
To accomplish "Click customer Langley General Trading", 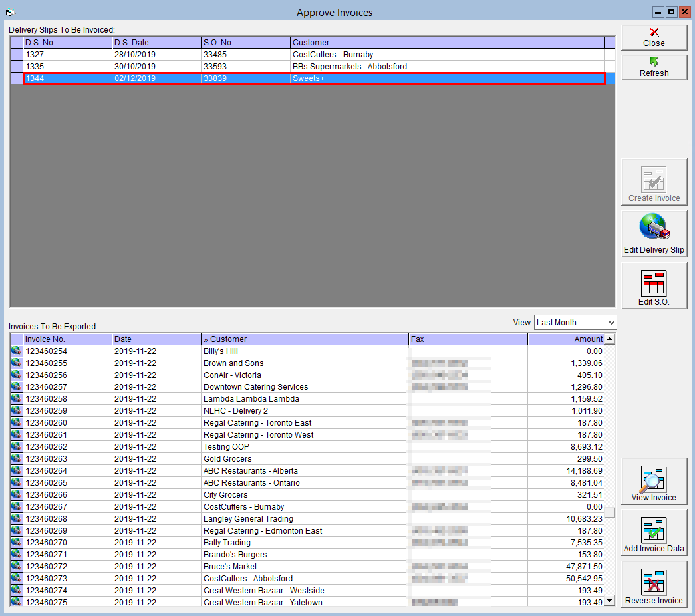I will (248, 518).
